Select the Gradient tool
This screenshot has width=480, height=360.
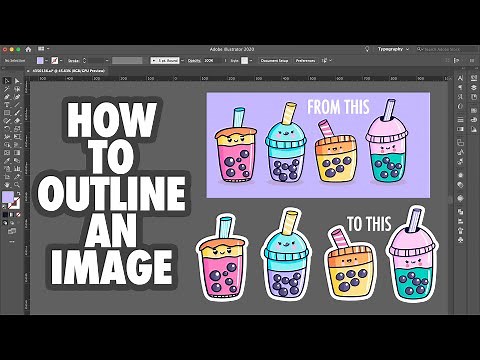(17, 153)
